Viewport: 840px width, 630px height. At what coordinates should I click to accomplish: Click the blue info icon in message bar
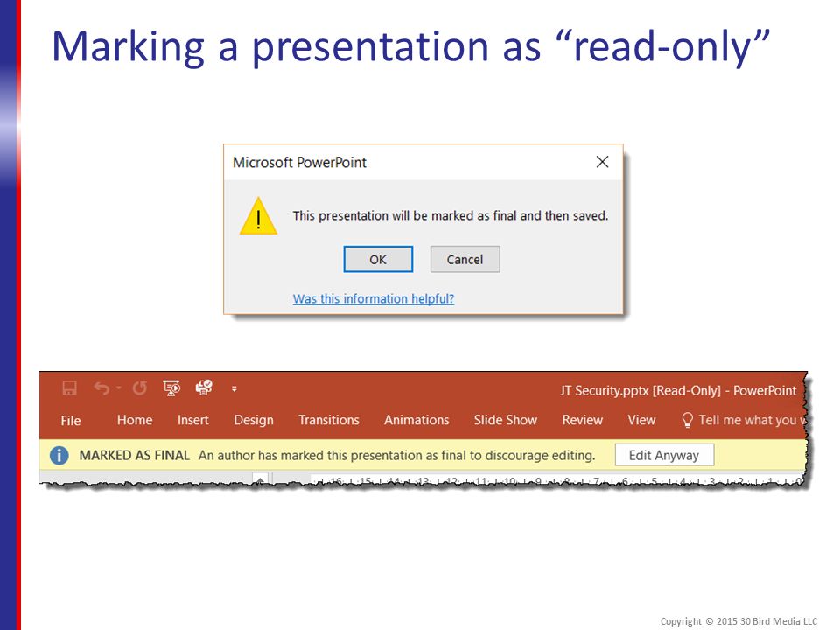pos(59,455)
